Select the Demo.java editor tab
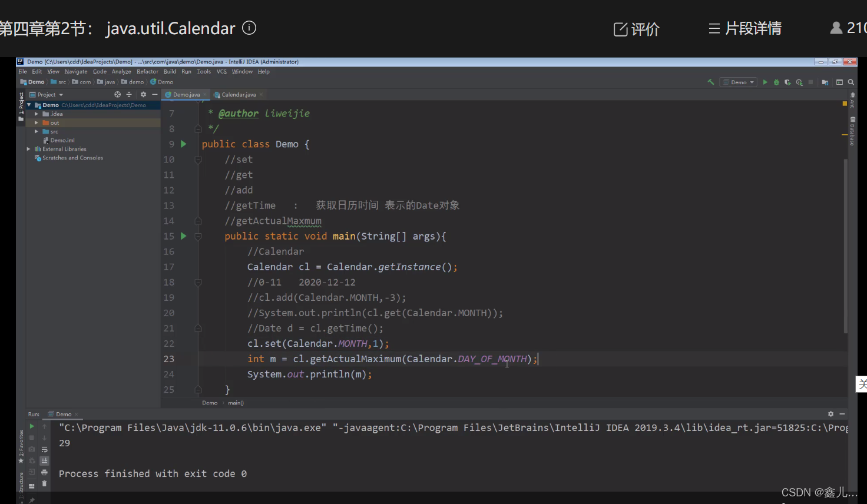Screen dimensions: 867x504 pos(186,95)
